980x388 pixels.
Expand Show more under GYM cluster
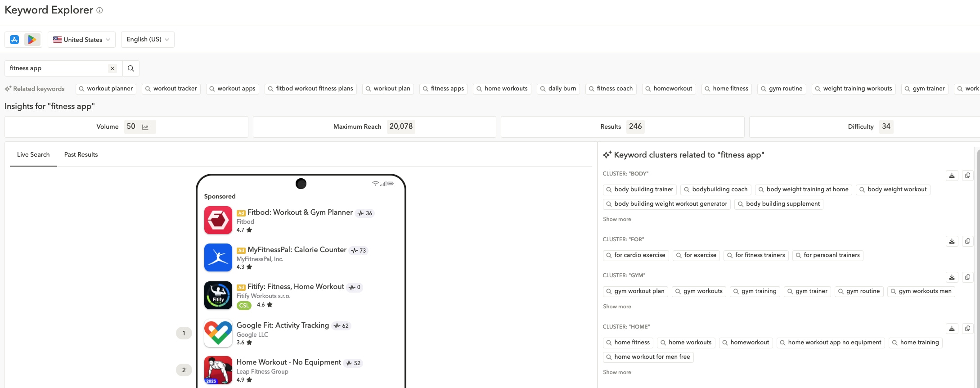coord(617,307)
